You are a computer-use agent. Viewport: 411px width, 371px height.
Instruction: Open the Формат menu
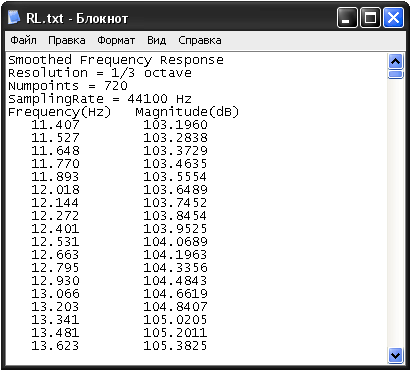[x=116, y=40]
